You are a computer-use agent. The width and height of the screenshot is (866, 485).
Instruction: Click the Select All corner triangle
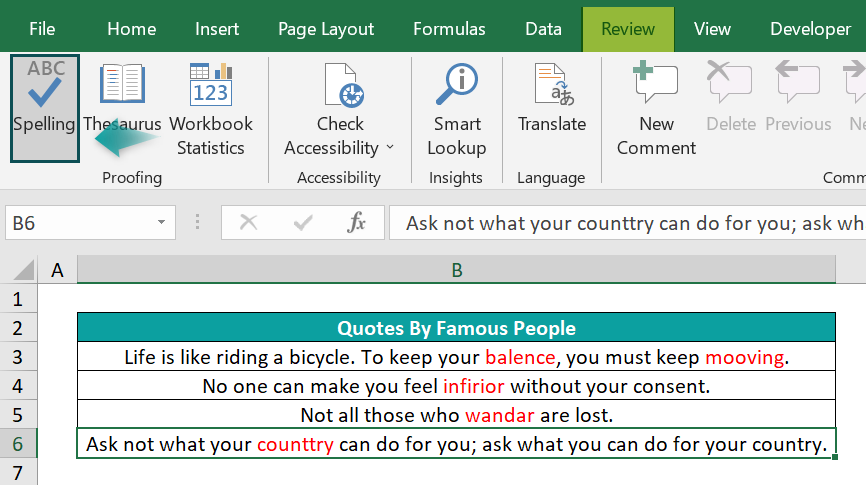(x=24, y=270)
